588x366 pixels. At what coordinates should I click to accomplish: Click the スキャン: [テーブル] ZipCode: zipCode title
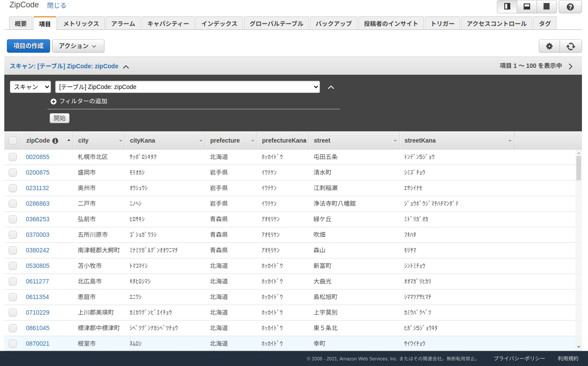click(x=64, y=66)
